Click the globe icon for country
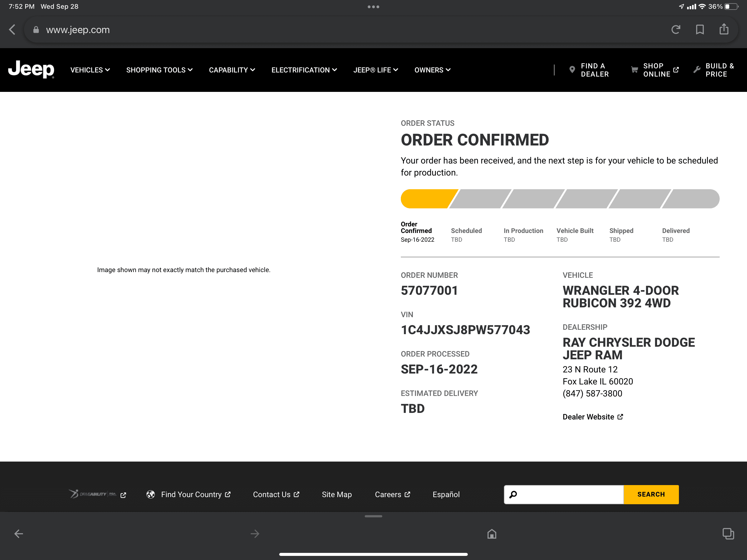747x560 pixels. [151, 494]
